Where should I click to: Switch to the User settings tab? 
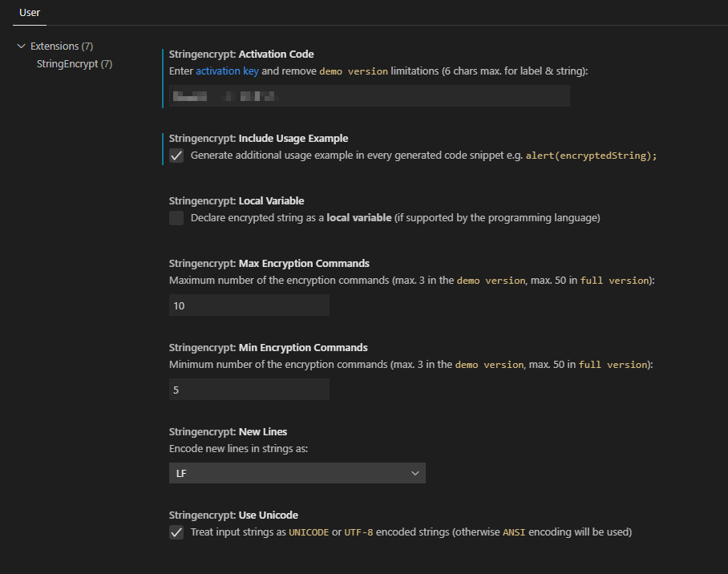tap(29, 13)
